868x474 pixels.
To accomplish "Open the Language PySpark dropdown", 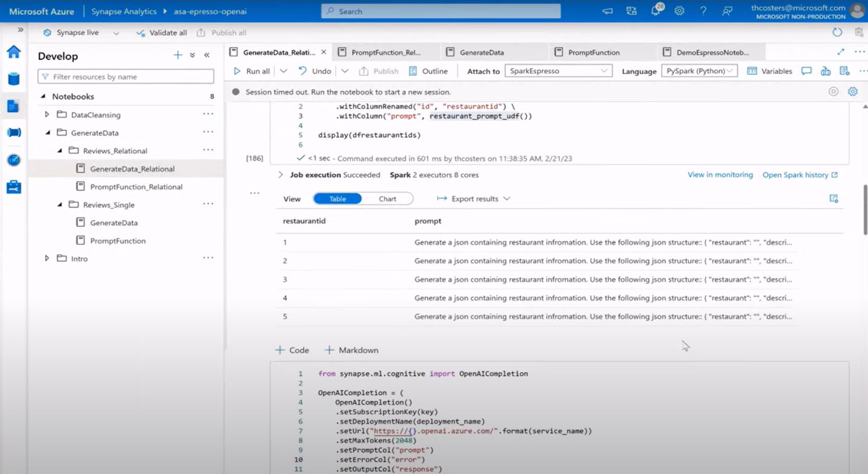I will coord(699,71).
